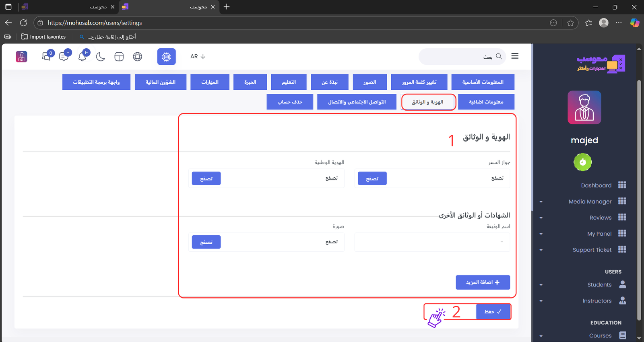The height and width of the screenshot is (362, 644).
Task: Click the اضافة المزيد button
Action: (x=483, y=282)
